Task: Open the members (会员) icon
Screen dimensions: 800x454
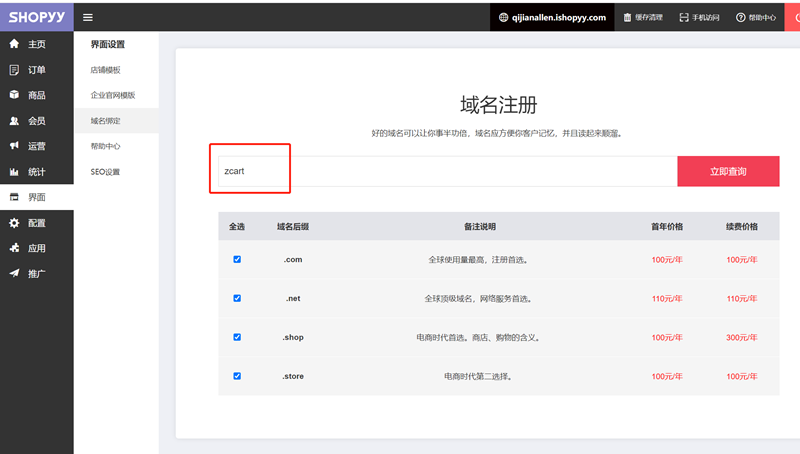Action: [x=14, y=121]
